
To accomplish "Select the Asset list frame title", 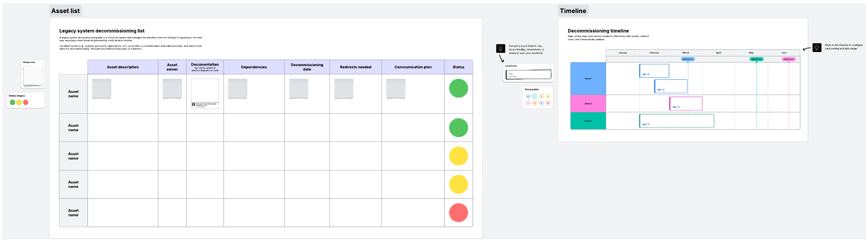I will (x=65, y=11).
